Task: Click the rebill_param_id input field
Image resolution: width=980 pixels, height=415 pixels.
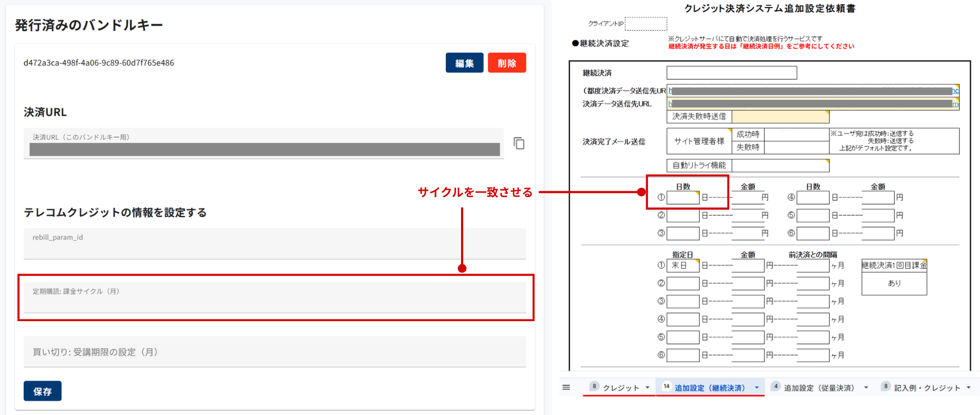Action: (x=275, y=244)
